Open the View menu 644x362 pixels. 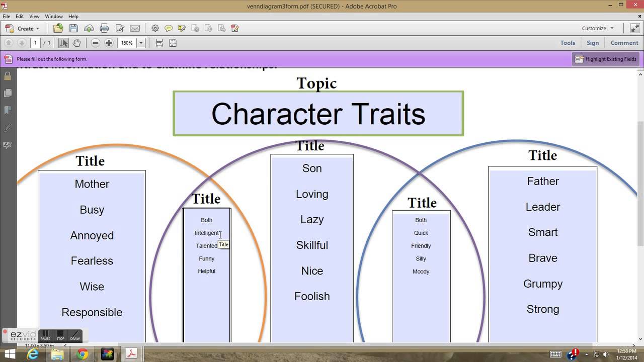point(34,17)
